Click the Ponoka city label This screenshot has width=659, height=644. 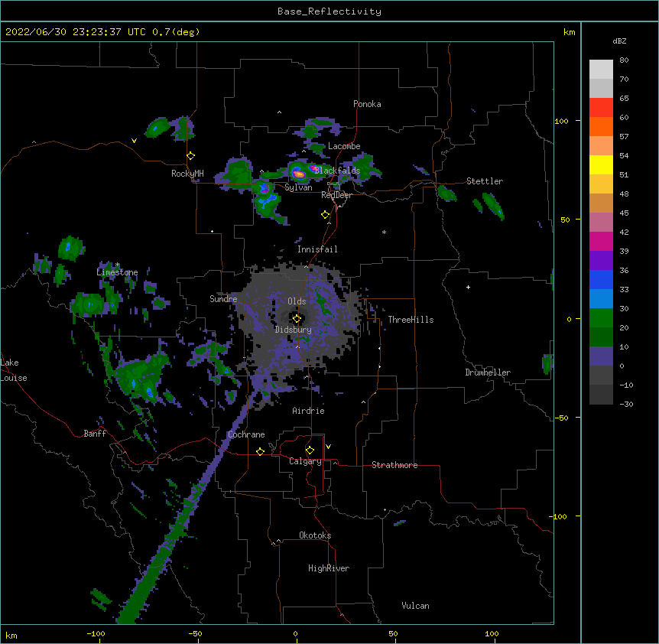point(367,104)
